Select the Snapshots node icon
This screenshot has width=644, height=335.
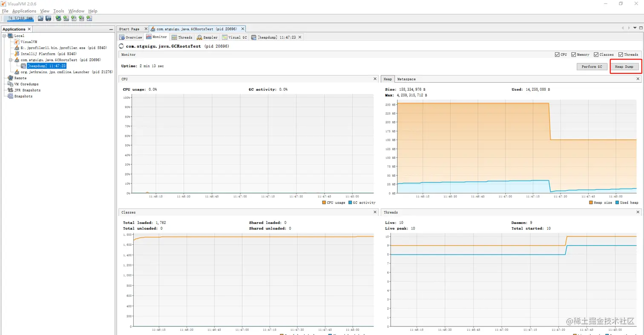click(x=11, y=96)
